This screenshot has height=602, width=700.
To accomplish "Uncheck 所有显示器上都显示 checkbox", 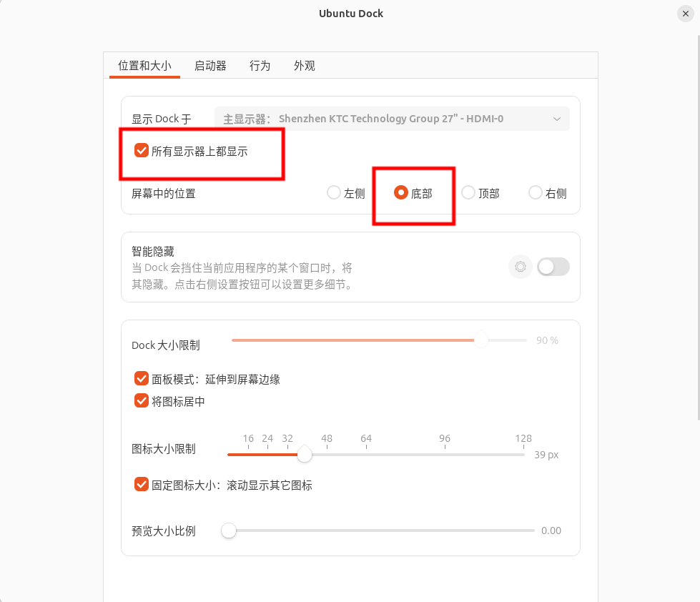I will [x=142, y=151].
